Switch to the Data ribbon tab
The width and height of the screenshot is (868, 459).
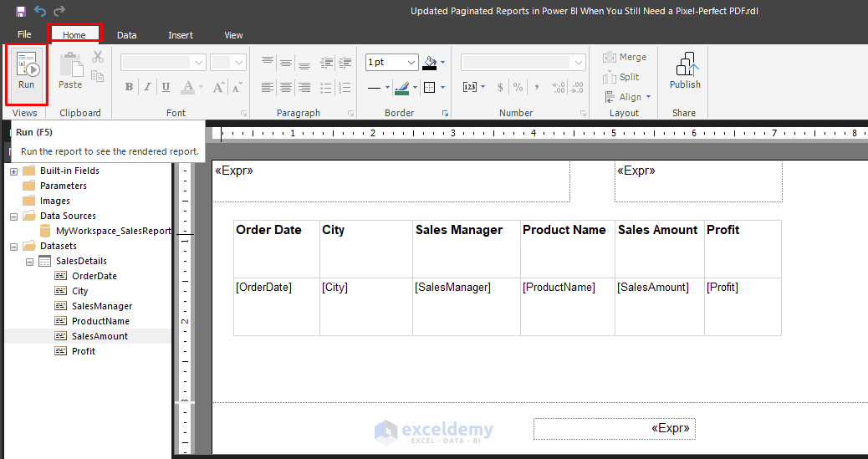[127, 35]
